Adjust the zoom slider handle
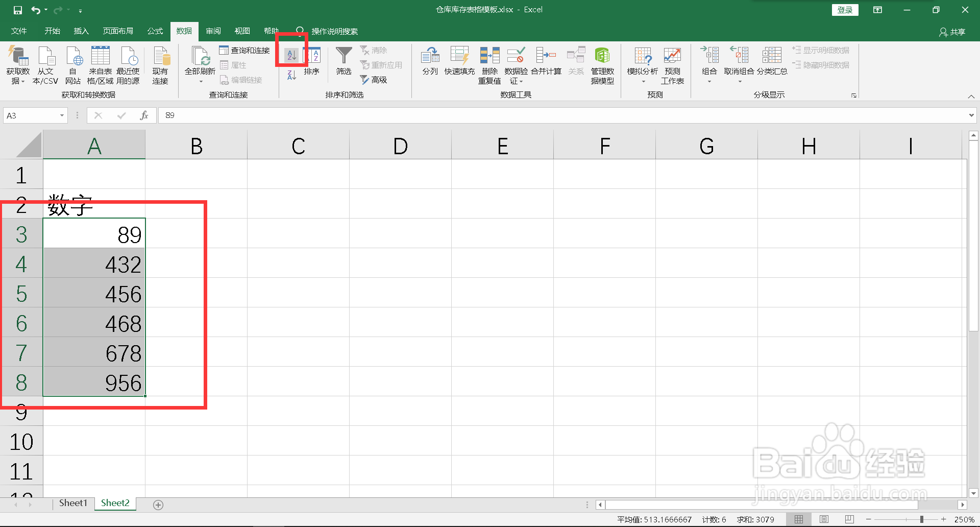The height and width of the screenshot is (527, 980). click(x=922, y=519)
